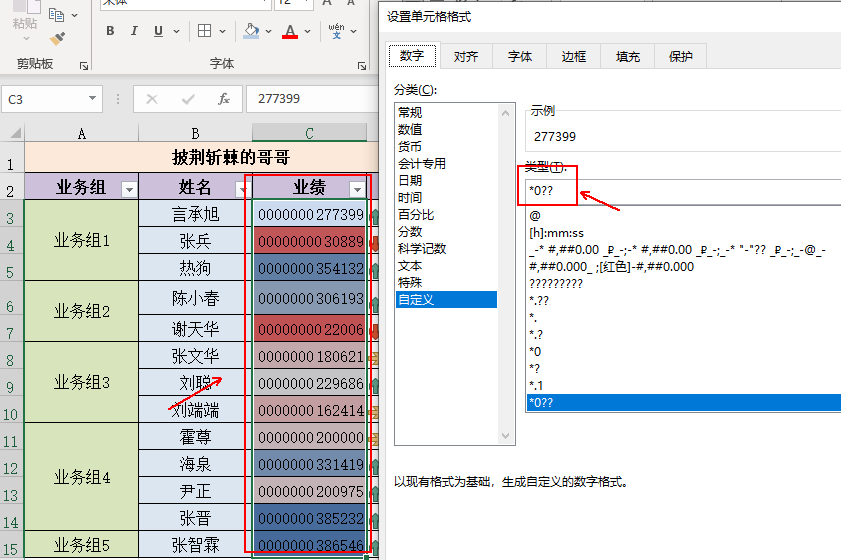This screenshot has width=841, height=560.
Task: Select 会计专用 category
Action: pyautogui.click(x=447, y=163)
